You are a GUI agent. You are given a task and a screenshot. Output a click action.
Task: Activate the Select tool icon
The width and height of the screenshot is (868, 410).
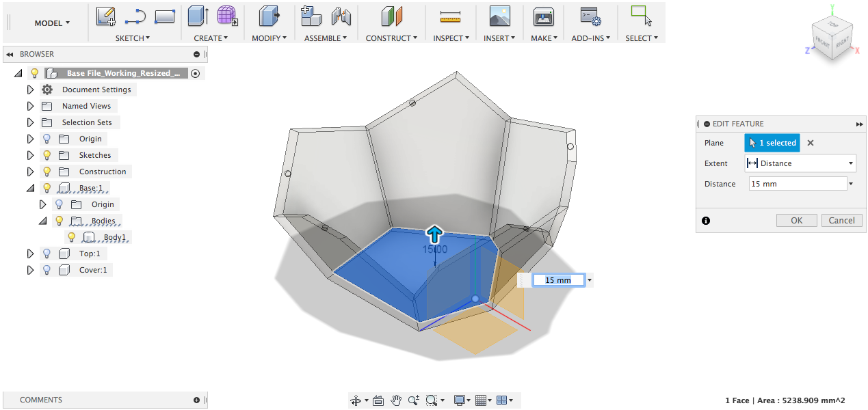pyautogui.click(x=641, y=16)
